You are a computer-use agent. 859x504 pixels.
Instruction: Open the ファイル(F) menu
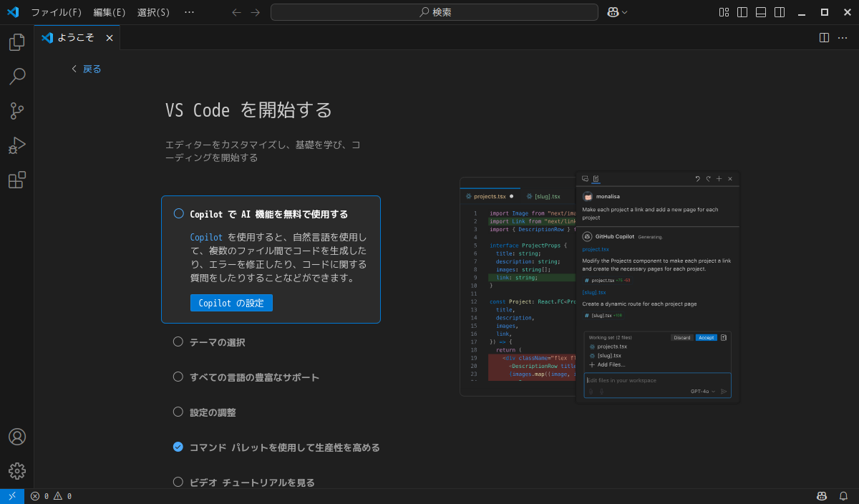pyautogui.click(x=57, y=12)
